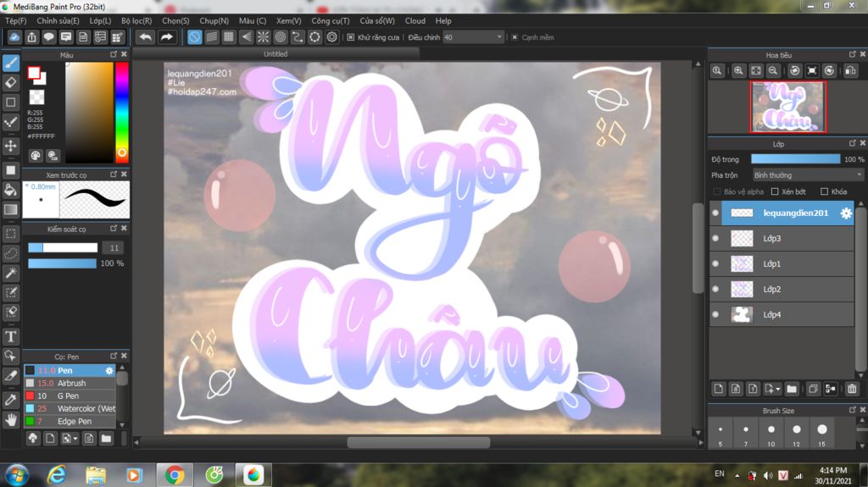Open the Điều chỉnh value dropdown
This screenshot has width=868, height=487.
tap(473, 37)
